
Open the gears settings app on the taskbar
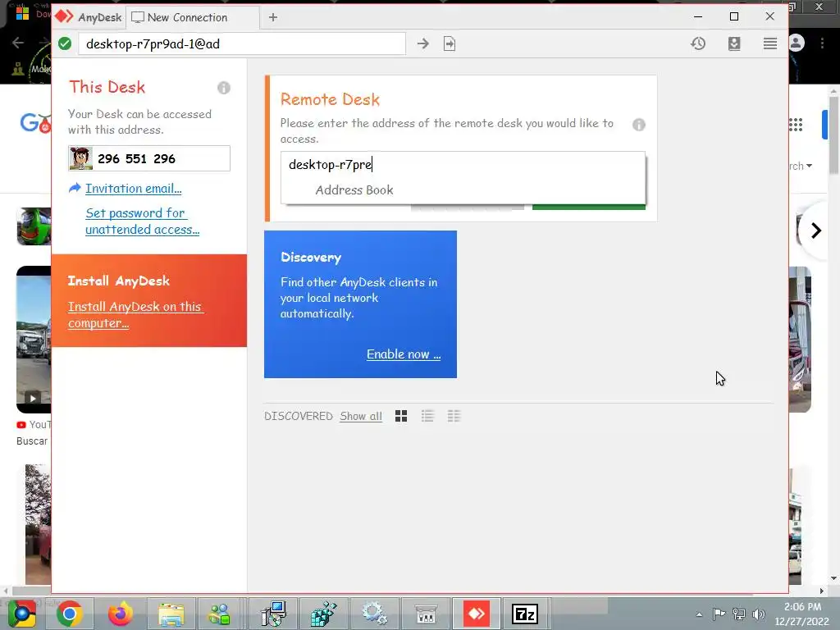coord(374,614)
